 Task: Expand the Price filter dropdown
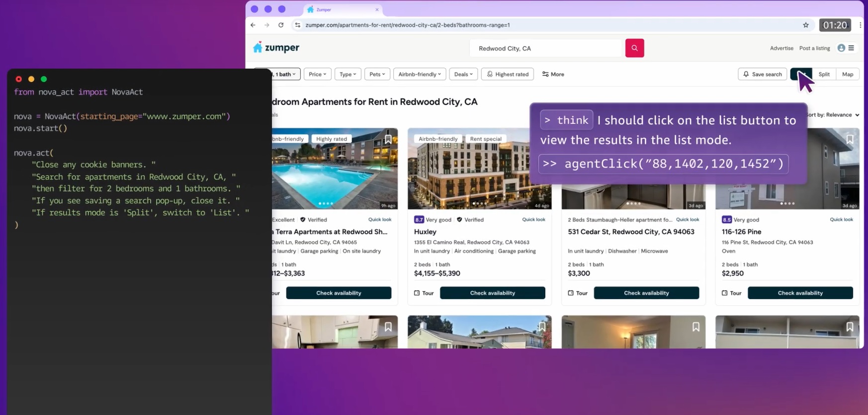click(317, 74)
